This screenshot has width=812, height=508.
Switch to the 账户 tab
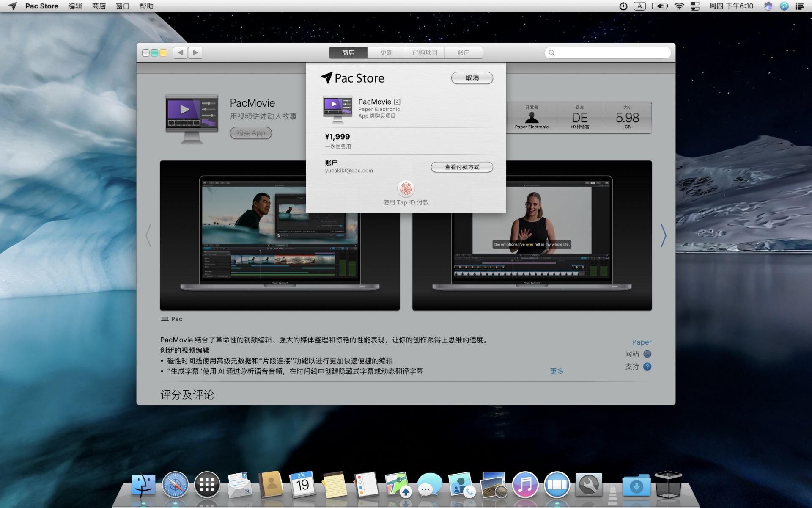pos(463,52)
